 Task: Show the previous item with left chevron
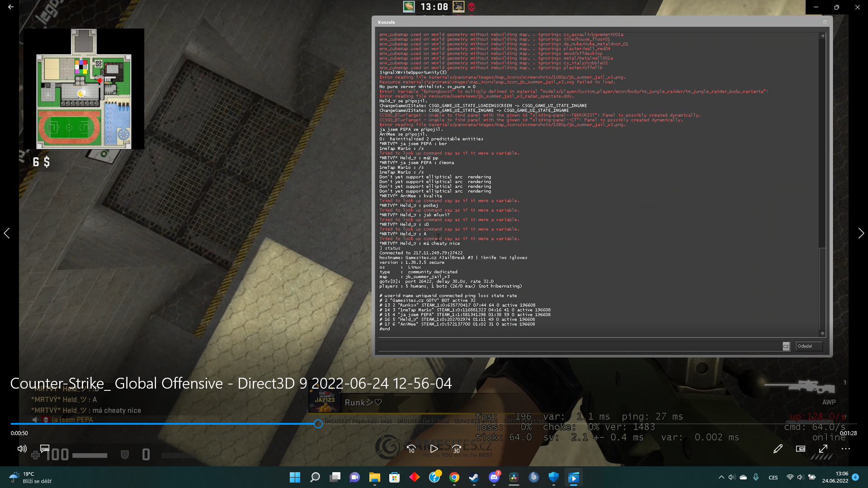pyautogui.click(x=7, y=233)
